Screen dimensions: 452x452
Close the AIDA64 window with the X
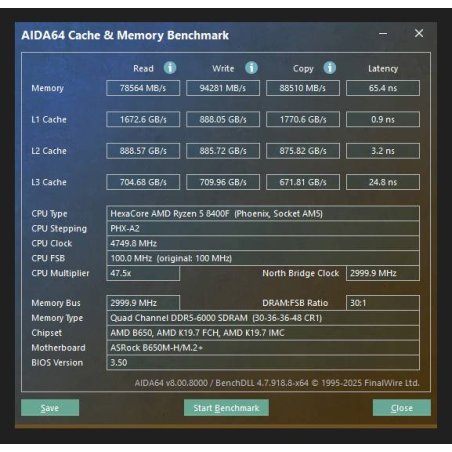[x=419, y=33]
